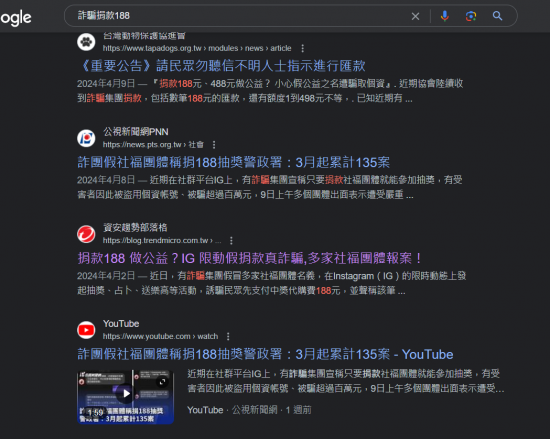The height and width of the screenshot is (439, 550).
Task: Click the tapadogs paw favicon
Action: pyautogui.click(x=86, y=42)
